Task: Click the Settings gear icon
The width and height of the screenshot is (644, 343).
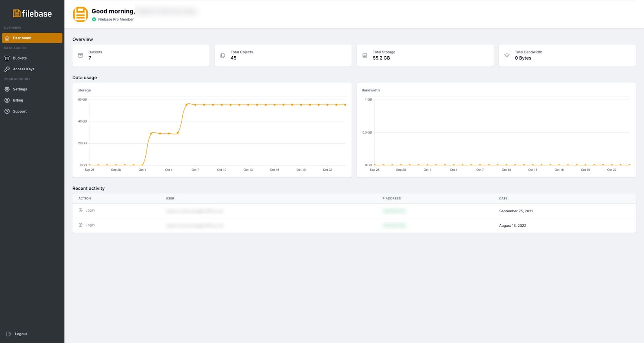Action: [7, 89]
